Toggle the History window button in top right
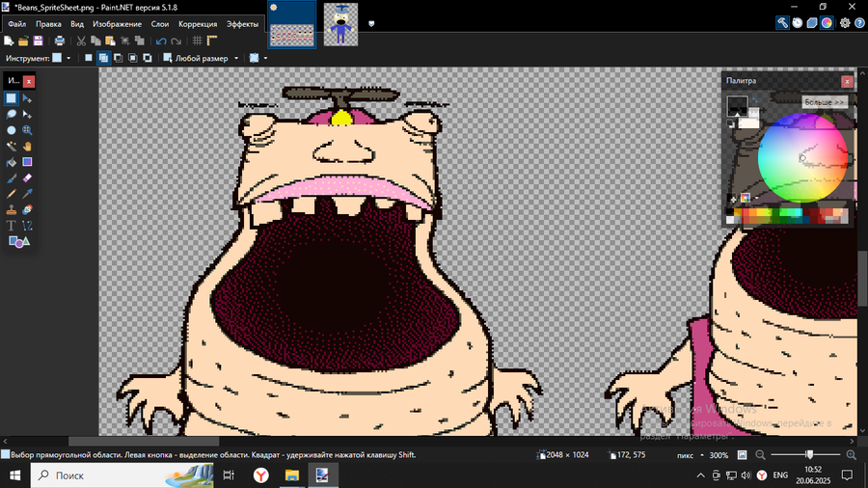Screen dimensions: 868x488 [798, 23]
